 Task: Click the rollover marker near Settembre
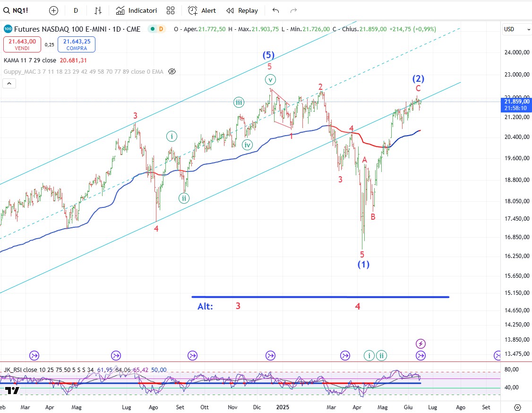point(192,356)
